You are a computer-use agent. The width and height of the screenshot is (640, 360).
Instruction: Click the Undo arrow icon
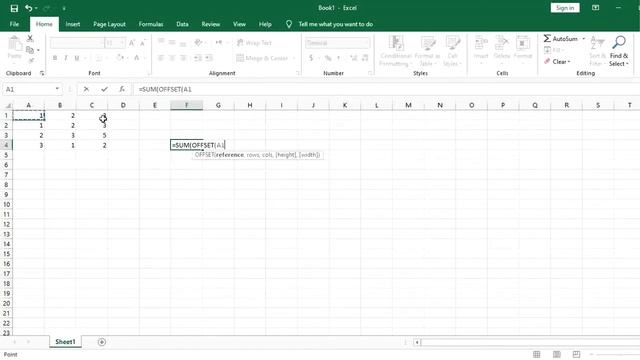click(x=29, y=8)
